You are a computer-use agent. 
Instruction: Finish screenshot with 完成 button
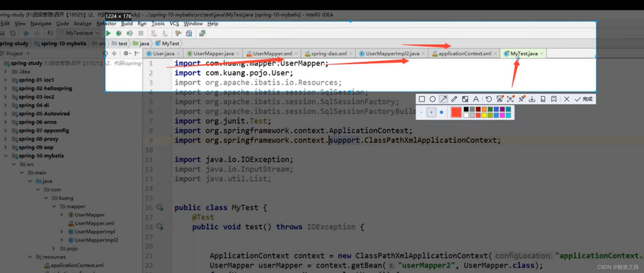pos(583,99)
